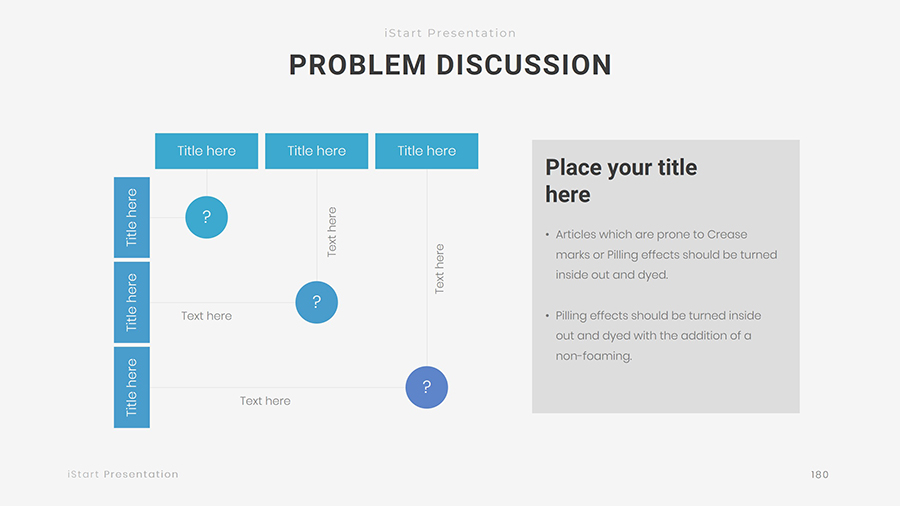Select the leftmost horizontal 'Title here' box
900x506 pixels.
pyautogui.click(x=206, y=151)
